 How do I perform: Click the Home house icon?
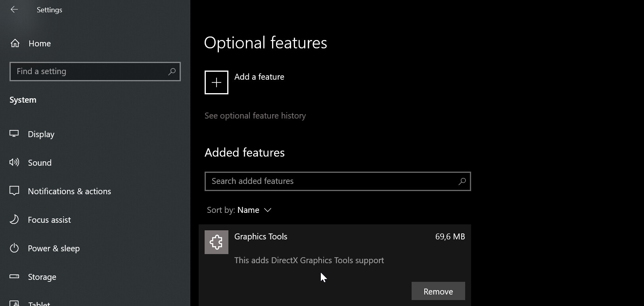pos(15,43)
